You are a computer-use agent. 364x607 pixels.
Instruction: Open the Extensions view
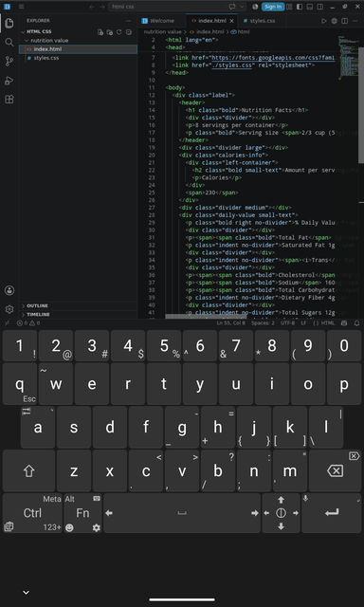click(9, 100)
